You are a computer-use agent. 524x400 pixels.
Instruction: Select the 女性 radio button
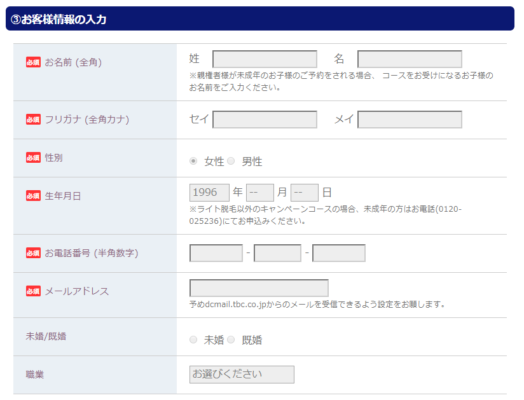[x=193, y=161]
